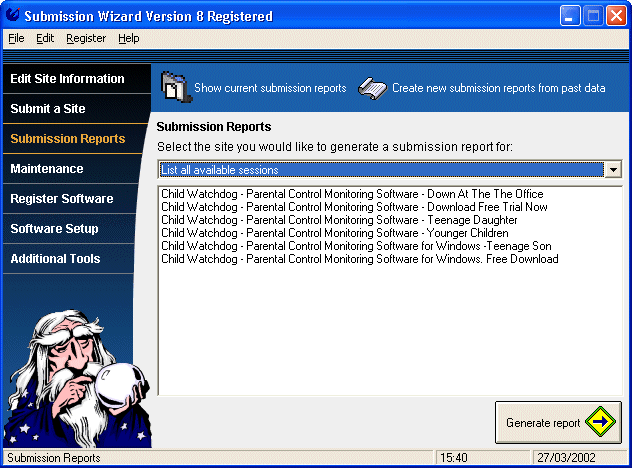632x468 pixels.
Task: Open the Submit a Site section
Action: point(77,108)
